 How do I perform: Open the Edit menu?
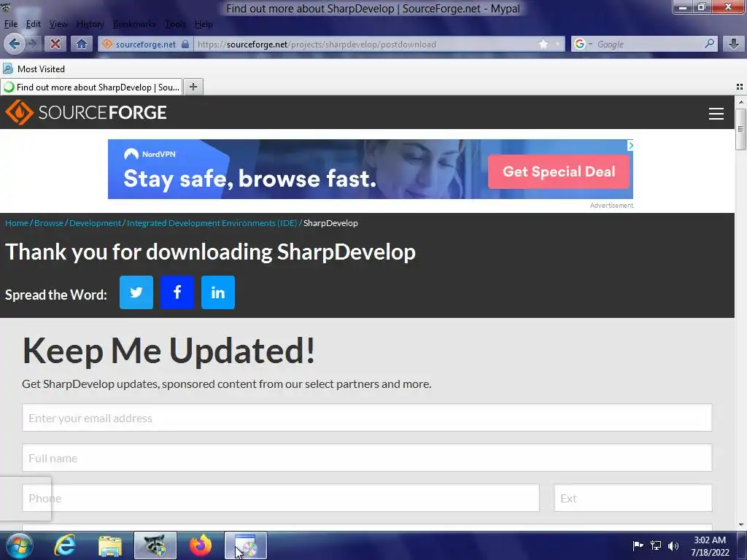[34, 24]
